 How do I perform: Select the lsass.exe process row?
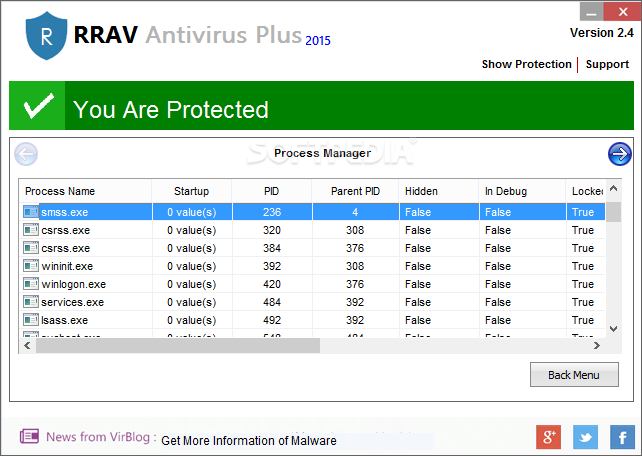(x=314, y=320)
